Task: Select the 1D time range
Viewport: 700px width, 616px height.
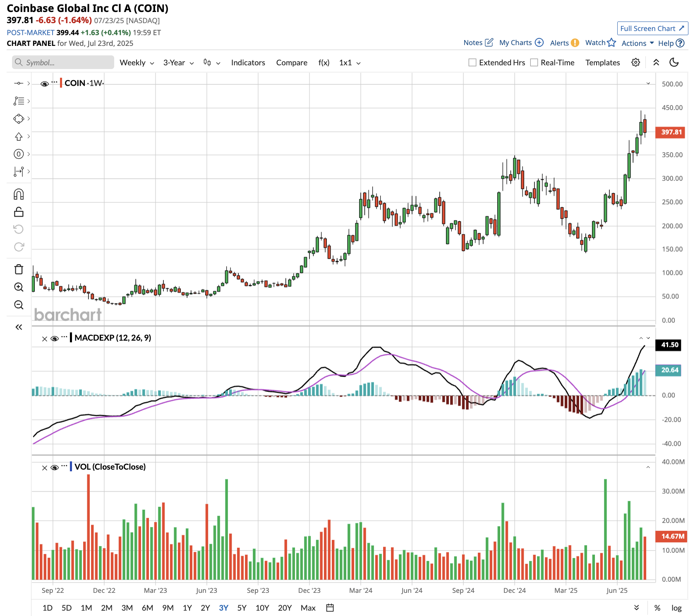Action: (x=48, y=608)
